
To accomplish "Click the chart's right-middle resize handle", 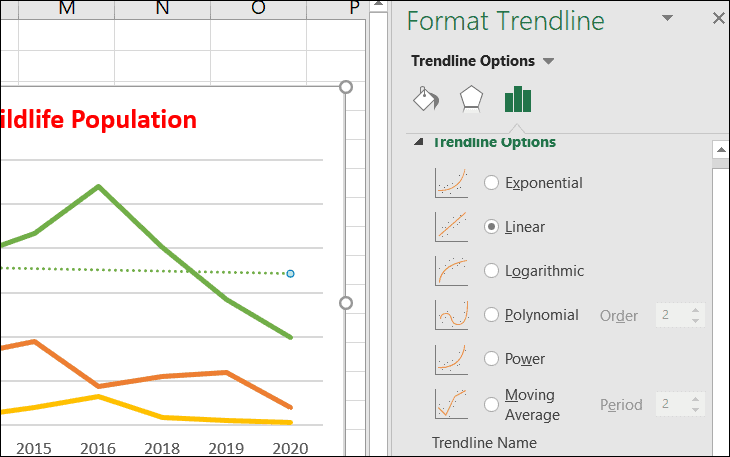I will click(x=346, y=303).
